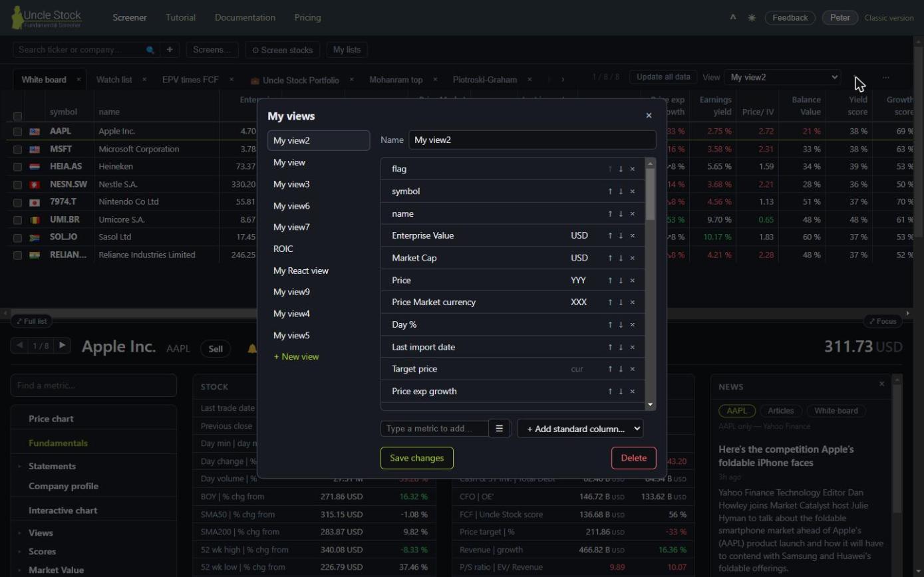The width and height of the screenshot is (924, 577).
Task: Open the three-dots more options menu
Action: click(885, 77)
